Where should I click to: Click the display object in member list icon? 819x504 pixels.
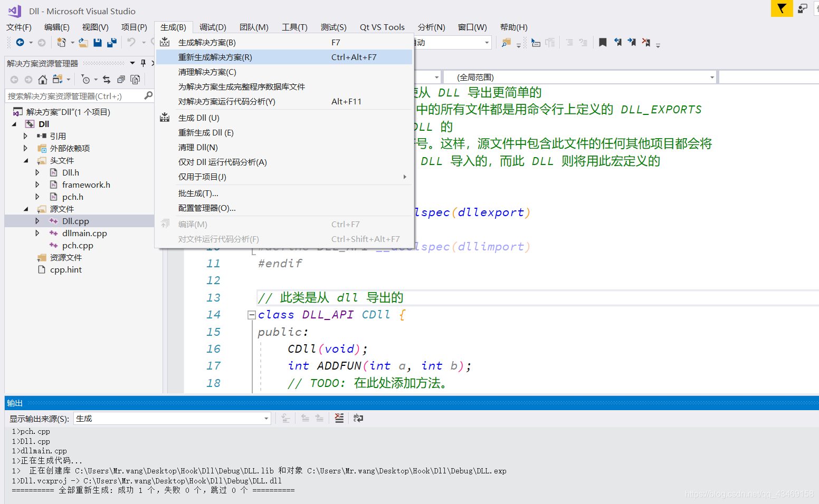(536, 42)
